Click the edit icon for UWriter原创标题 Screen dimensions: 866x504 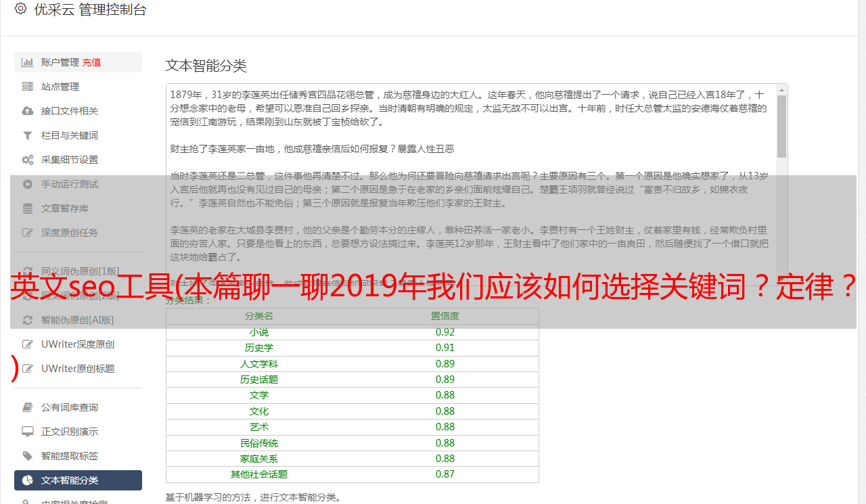[28, 369]
